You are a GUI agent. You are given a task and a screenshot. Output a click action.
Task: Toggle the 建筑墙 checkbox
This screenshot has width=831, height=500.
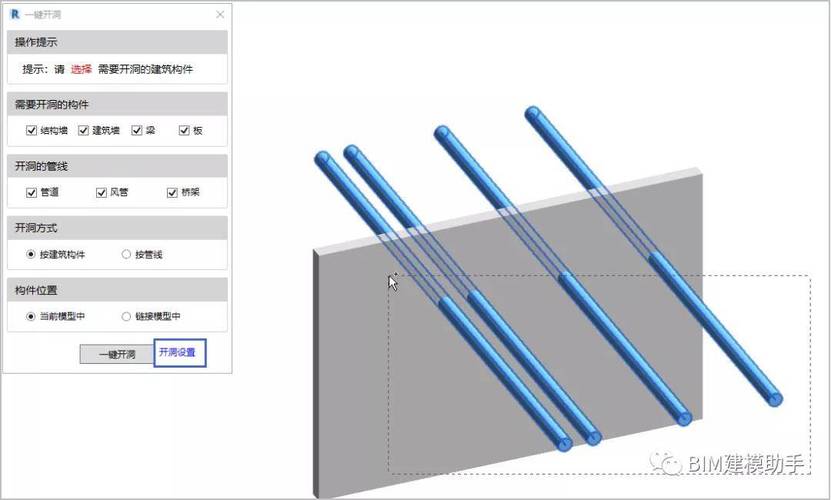coord(83,130)
